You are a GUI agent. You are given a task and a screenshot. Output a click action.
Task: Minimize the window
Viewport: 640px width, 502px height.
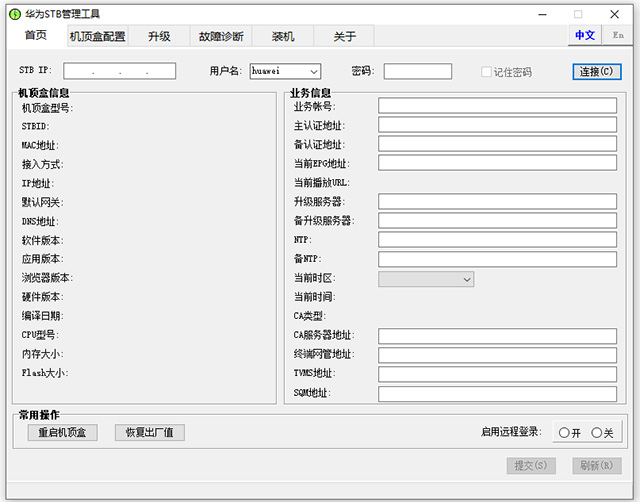542,15
